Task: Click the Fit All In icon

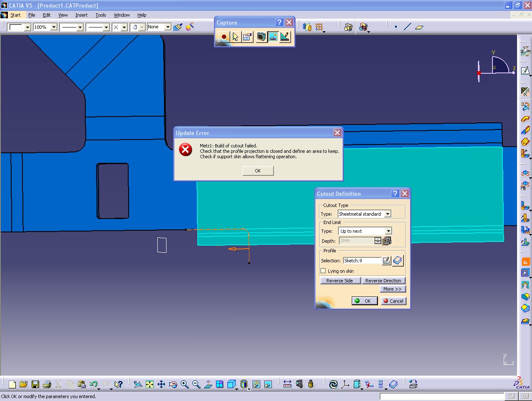Action: pyautogui.click(x=149, y=384)
